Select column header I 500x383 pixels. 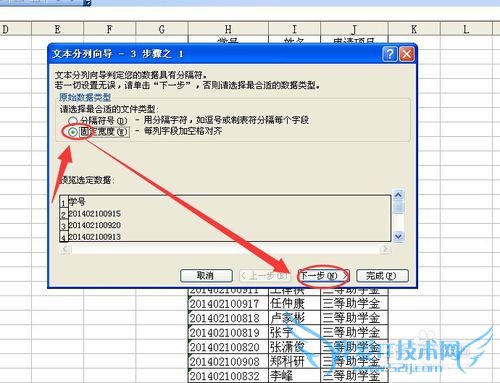pos(295,29)
